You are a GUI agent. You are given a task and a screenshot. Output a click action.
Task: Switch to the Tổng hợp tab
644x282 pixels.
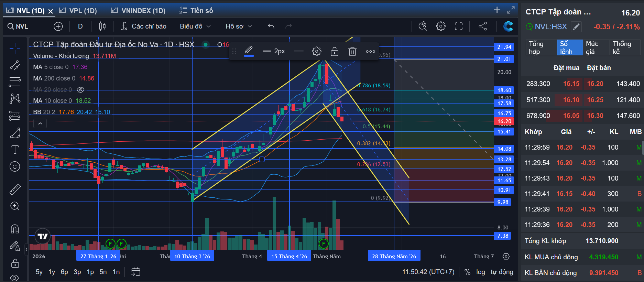[541, 47]
